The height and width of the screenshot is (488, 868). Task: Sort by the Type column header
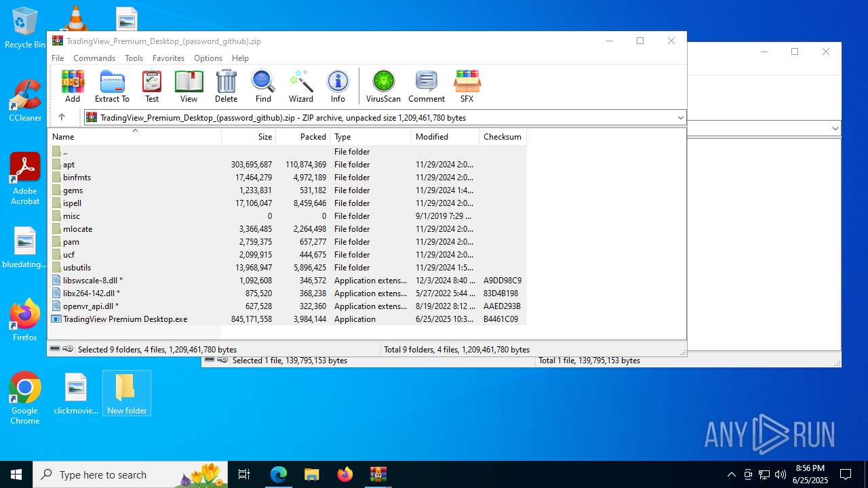tap(371, 136)
